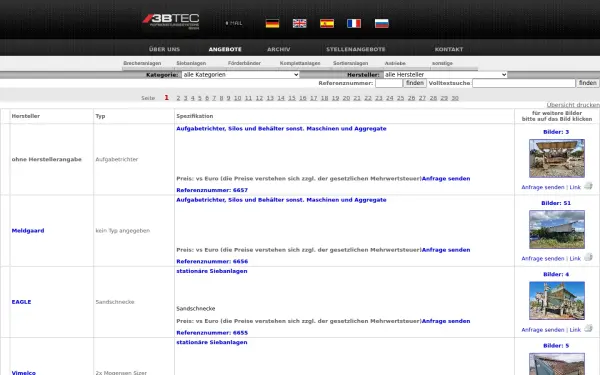Click Anfrage senden under EAGLE thumbnail
The image size is (600, 375).
click(543, 329)
